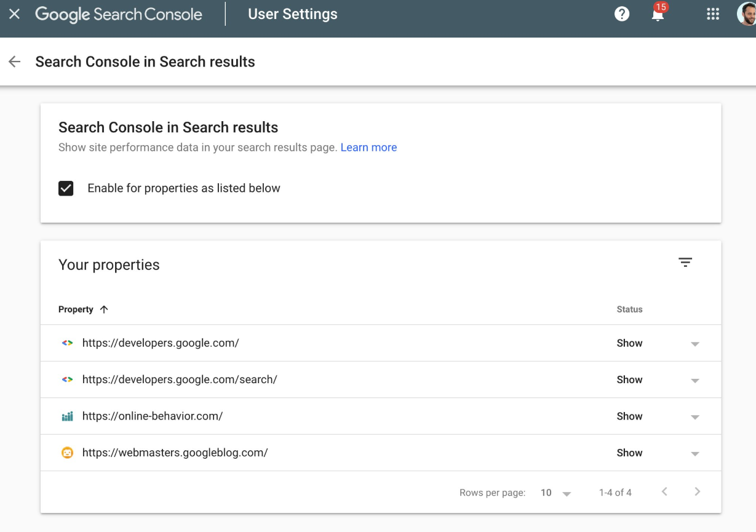Click the Analytics icon beside online-behavior.com
This screenshot has width=756, height=532.
click(68, 416)
